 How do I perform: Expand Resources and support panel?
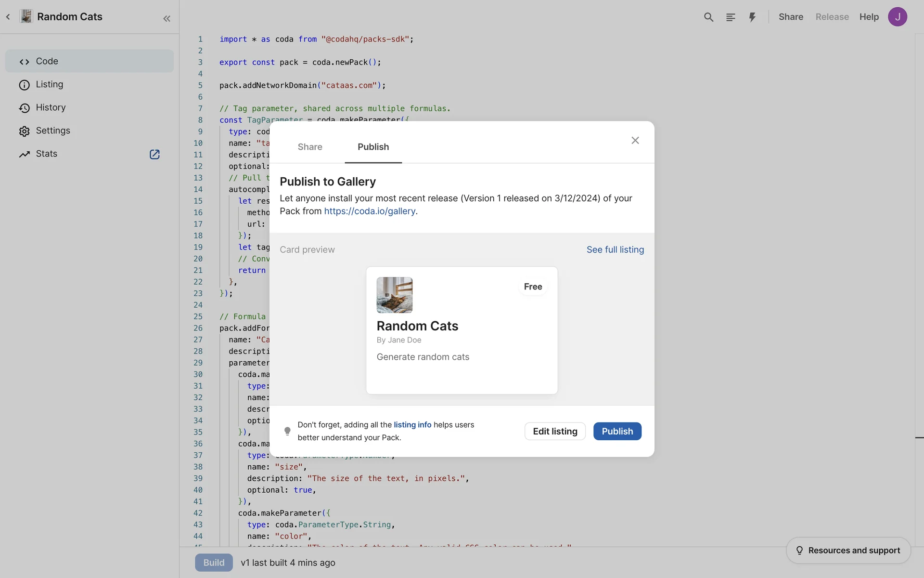click(x=848, y=550)
